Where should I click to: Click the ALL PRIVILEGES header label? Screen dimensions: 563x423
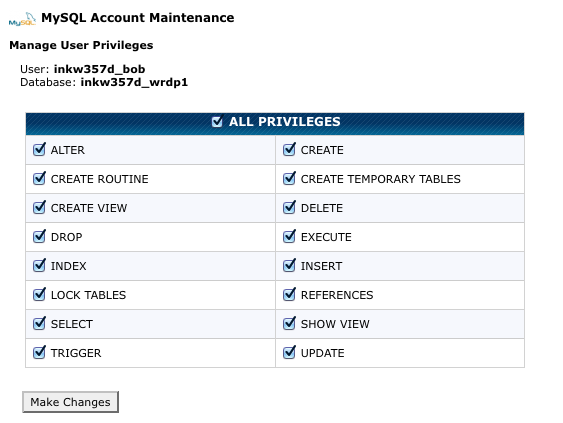coord(285,122)
